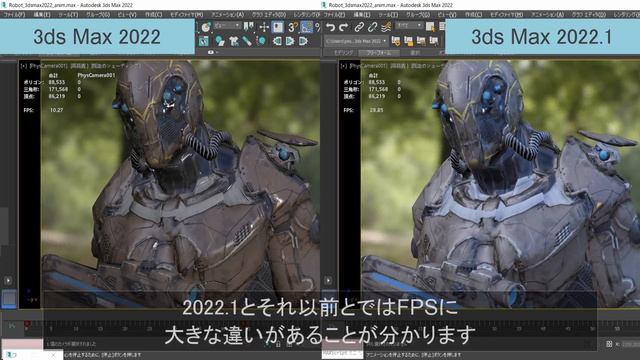Image resolution: width=640 pixels, height=360 pixels.
Task: Open アニメーション(A) menu in left window
Action: 228,14
